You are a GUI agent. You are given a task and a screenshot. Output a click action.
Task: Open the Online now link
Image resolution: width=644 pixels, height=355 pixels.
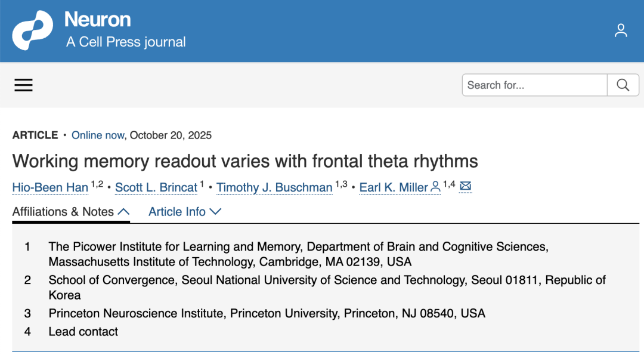(x=98, y=135)
